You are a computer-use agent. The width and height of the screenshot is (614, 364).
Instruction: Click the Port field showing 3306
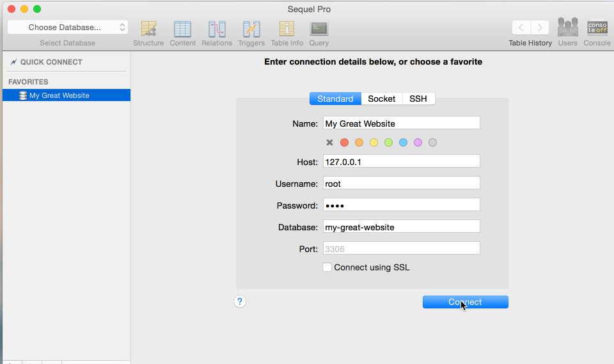pyautogui.click(x=402, y=248)
